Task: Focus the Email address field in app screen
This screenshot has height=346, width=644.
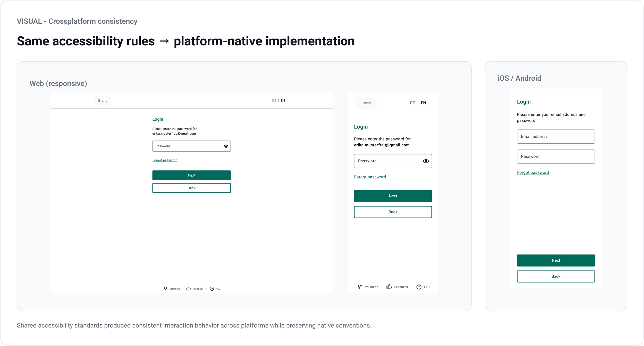Action: click(x=556, y=136)
